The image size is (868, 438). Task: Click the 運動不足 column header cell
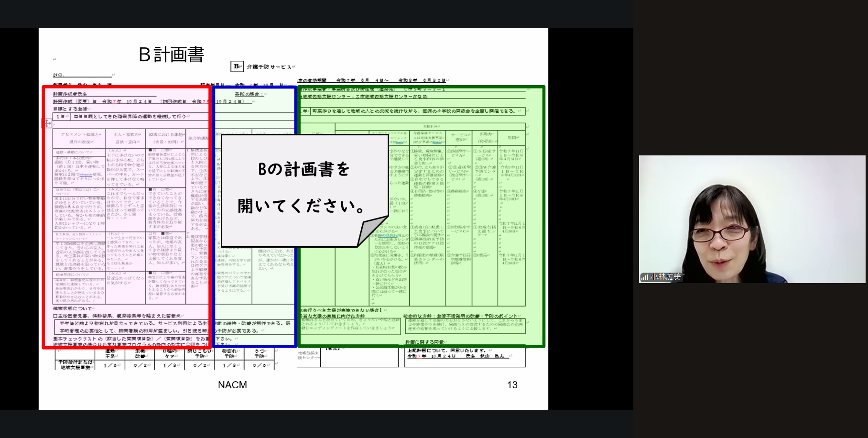pos(109,354)
